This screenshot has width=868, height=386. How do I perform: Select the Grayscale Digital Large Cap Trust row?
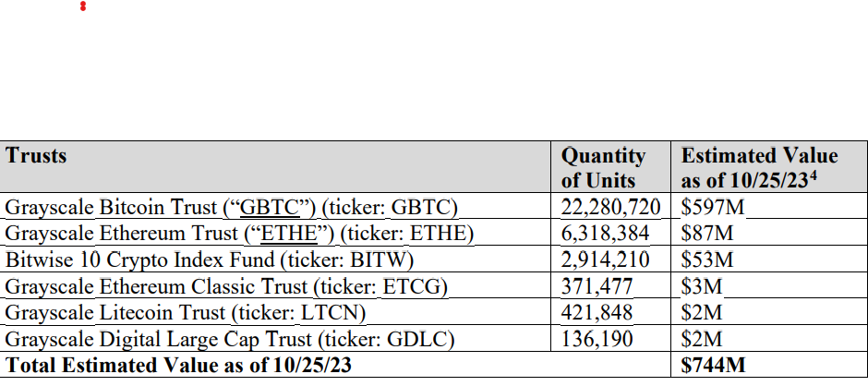pos(230,340)
